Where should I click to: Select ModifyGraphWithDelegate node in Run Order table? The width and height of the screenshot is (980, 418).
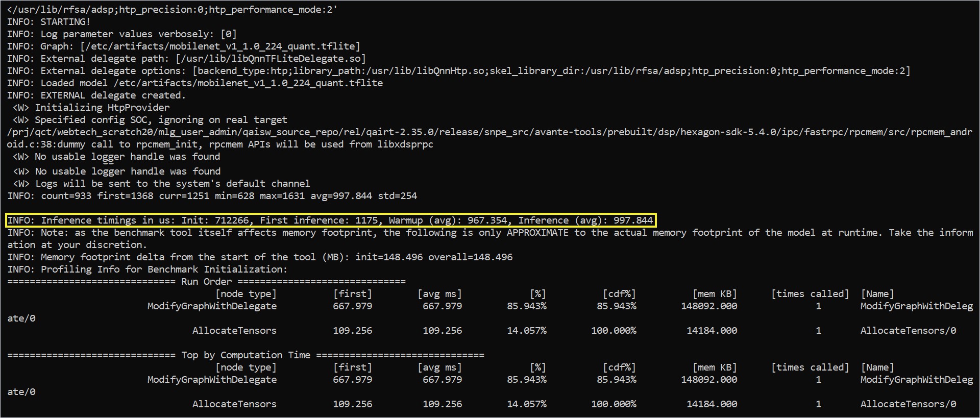click(x=212, y=306)
